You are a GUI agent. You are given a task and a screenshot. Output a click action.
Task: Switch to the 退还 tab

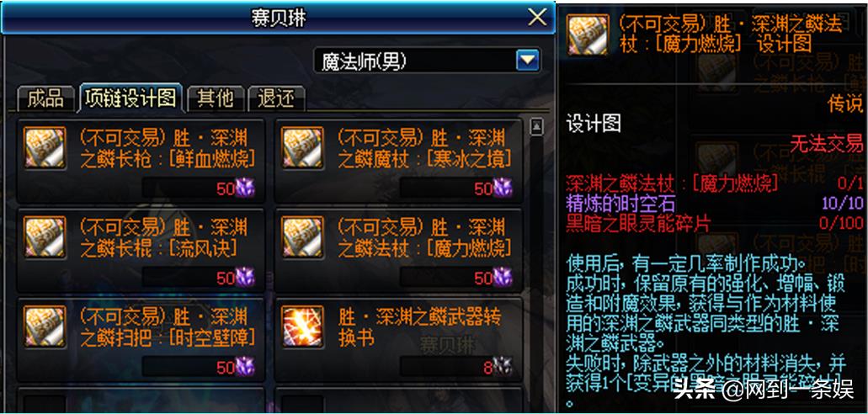pos(276,99)
